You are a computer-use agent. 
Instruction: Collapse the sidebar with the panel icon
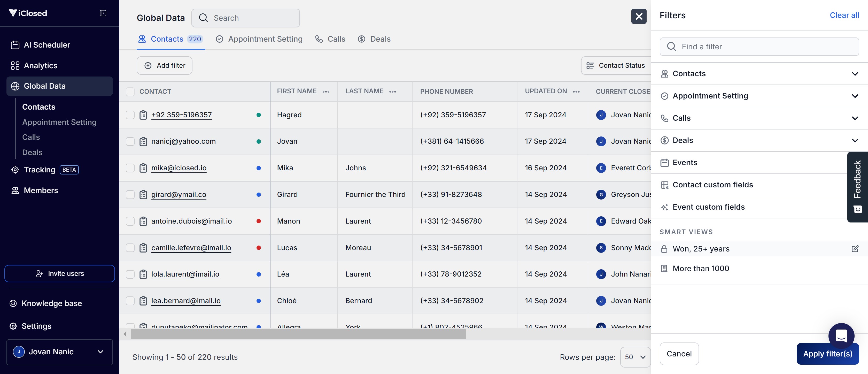(x=103, y=13)
